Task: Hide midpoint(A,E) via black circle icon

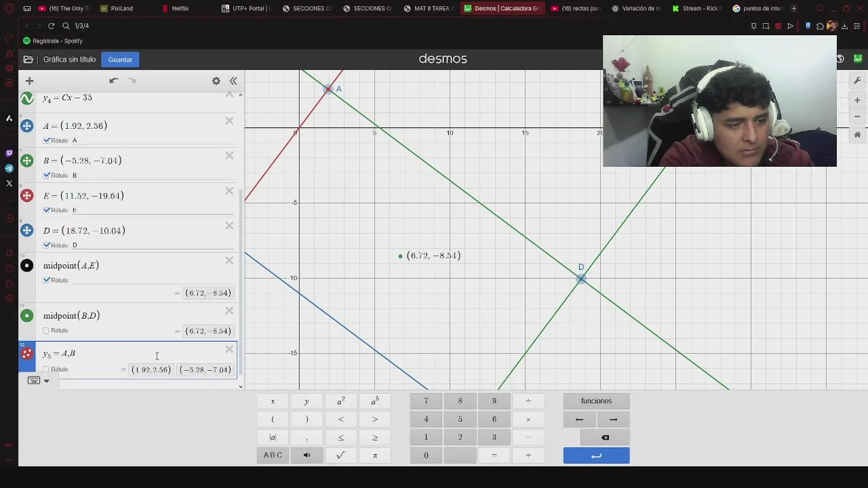Action: (x=27, y=266)
